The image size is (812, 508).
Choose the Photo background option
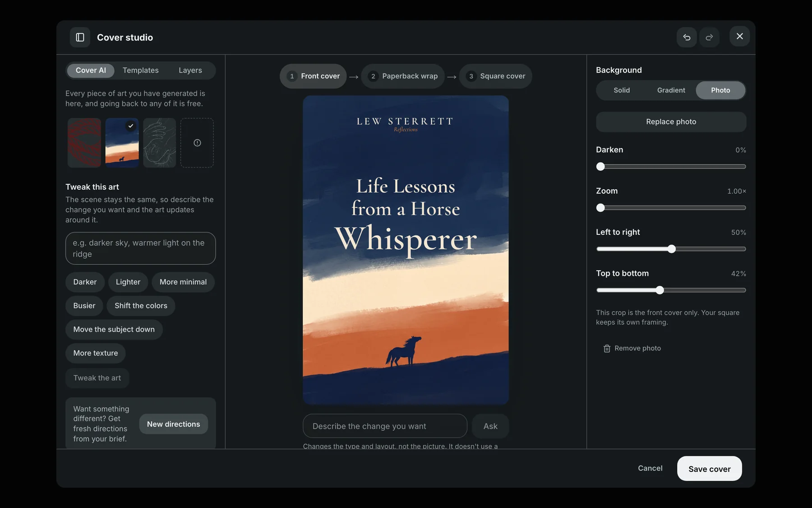click(720, 90)
